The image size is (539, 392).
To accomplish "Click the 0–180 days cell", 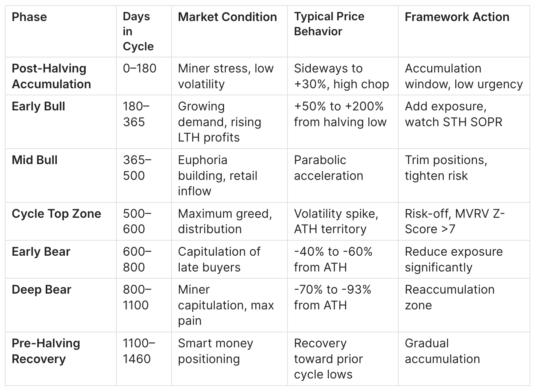I will pyautogui.click(x=139, y=68).
